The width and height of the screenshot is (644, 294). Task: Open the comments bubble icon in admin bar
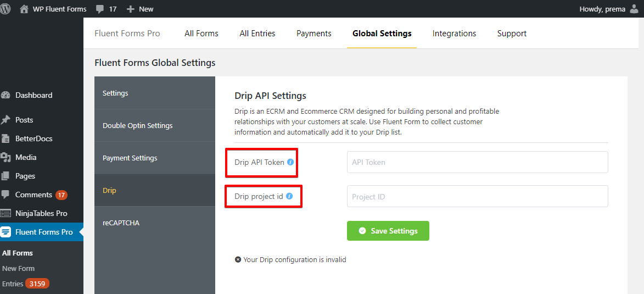(99, 9)
